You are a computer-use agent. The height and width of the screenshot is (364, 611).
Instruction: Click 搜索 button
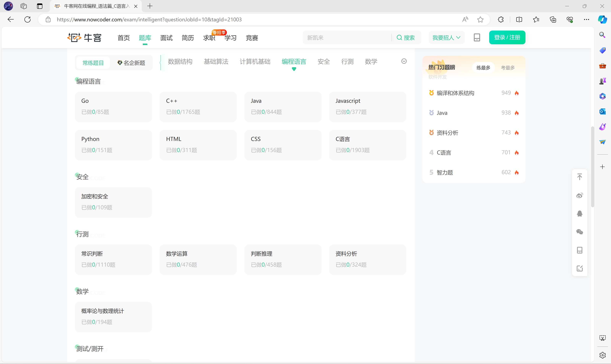click(x=406, y=38)
